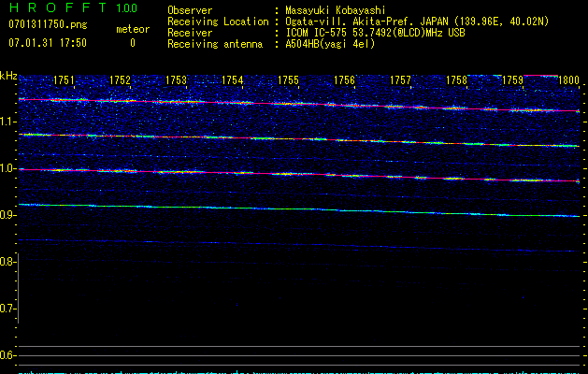Click the 0.6 kHz axis label
588x374 pixels.
8,355
